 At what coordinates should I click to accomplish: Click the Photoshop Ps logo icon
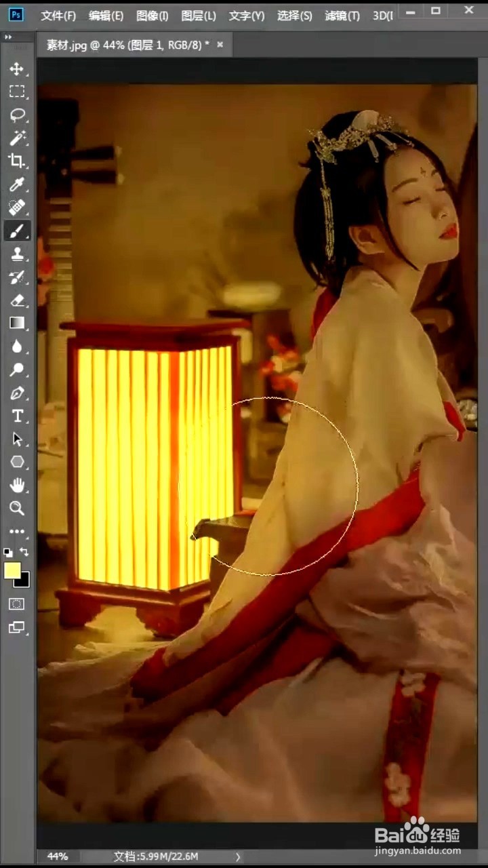(16, 14)
